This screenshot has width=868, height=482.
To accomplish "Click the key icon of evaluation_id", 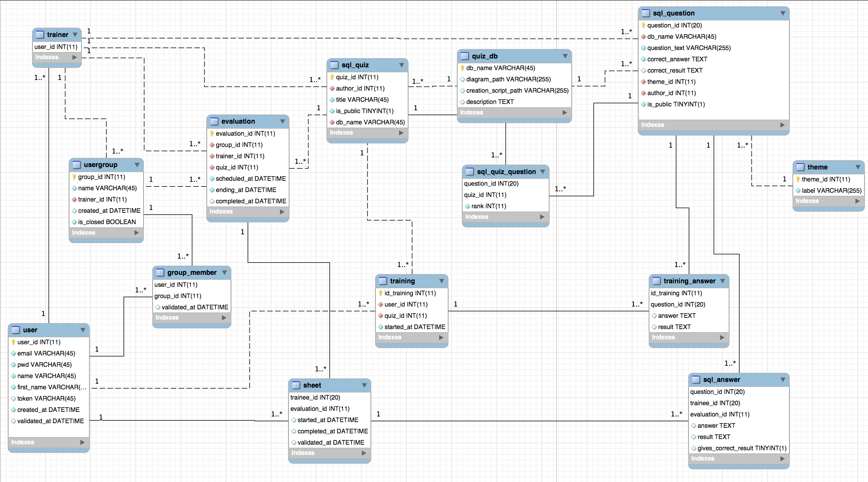I will point(212,134).
